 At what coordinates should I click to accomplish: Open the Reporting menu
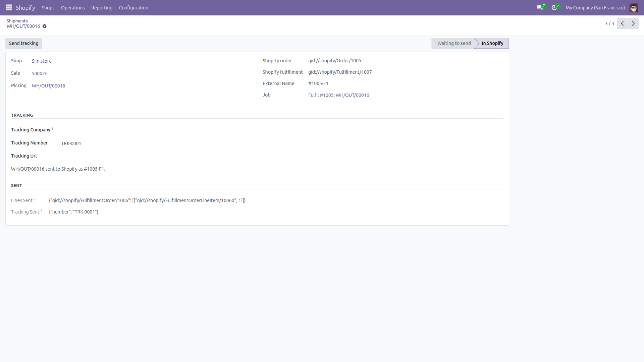102,7
